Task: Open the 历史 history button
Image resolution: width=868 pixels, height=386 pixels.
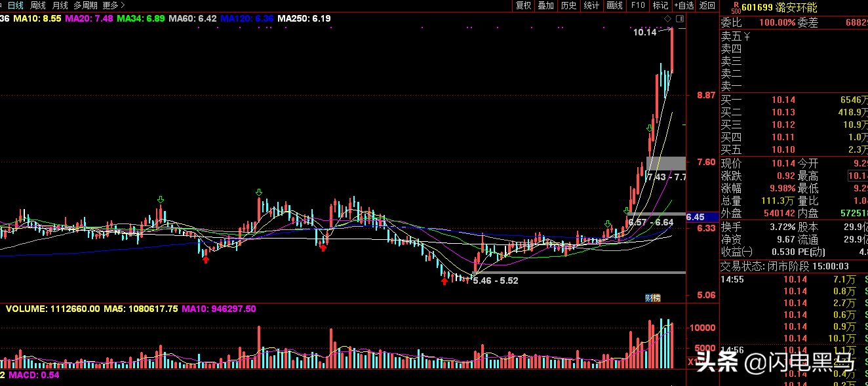Action: pos(568,5)
